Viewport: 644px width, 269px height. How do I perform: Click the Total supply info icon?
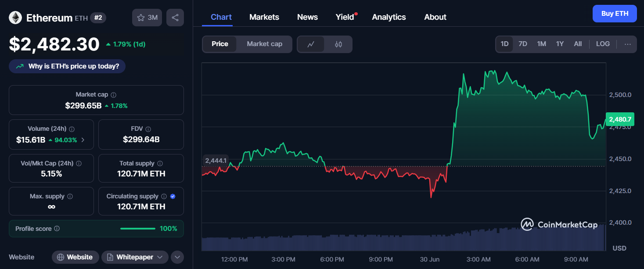pyautogui.click(x=160, y=163)
